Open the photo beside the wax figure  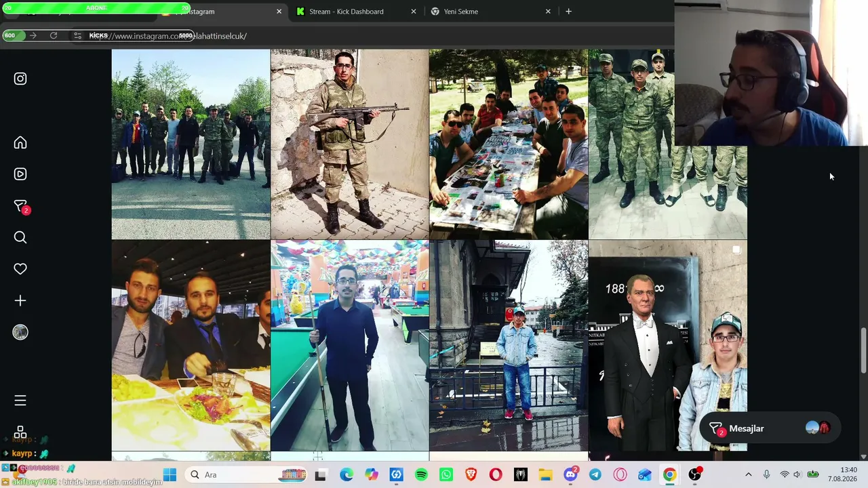coord(667,346)
